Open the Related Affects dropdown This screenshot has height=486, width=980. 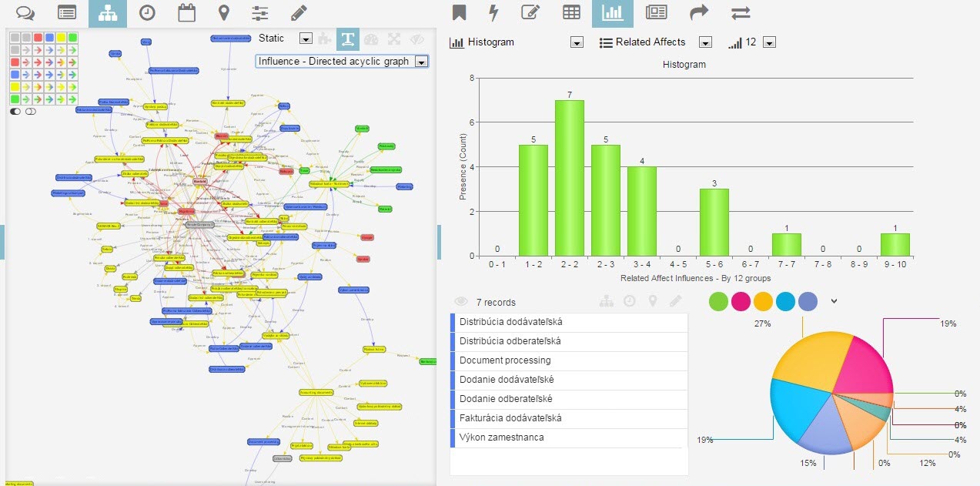(x=705, y=43)
